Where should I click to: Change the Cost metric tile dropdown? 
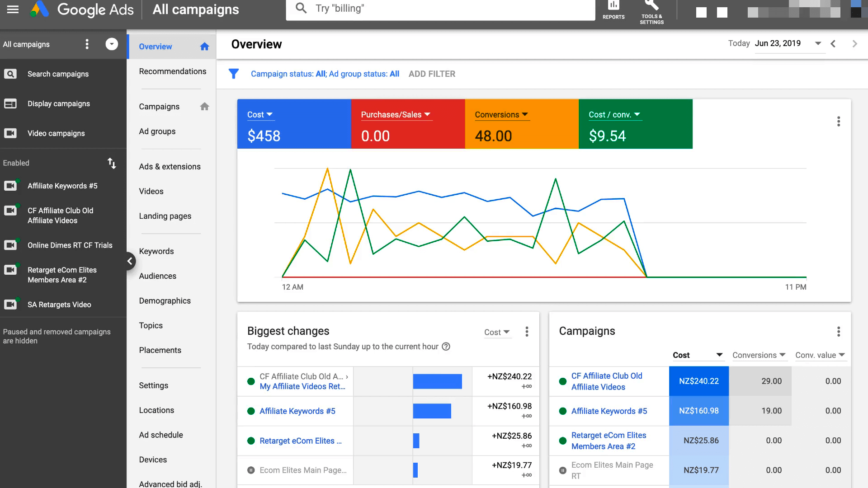[260, 115]
